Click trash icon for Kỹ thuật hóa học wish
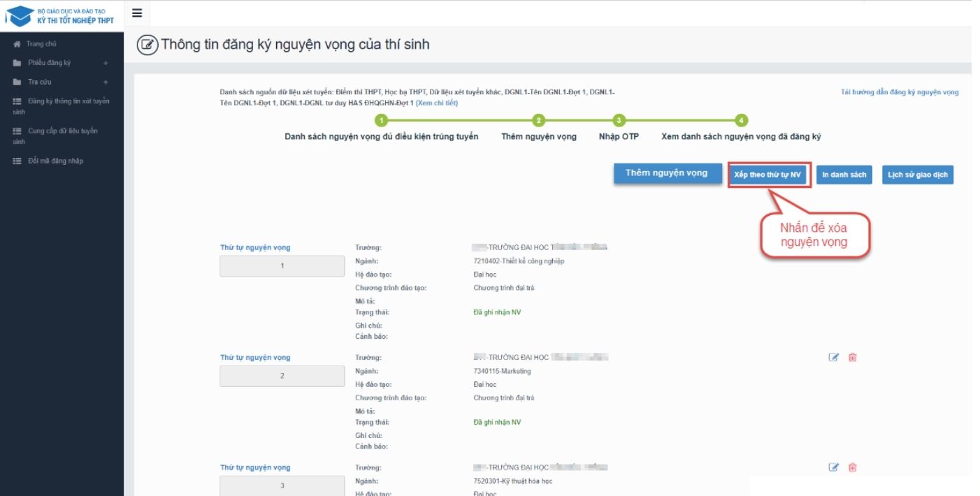Image resolution: width=980 pixels, height=496 pixels. pos(852,467)
